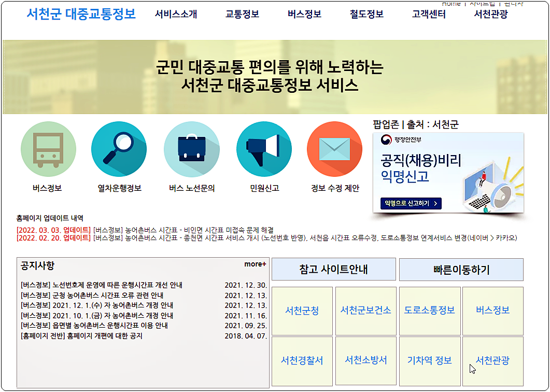Click the 홈페이지 업데이트 내역 heading
Viewport: 550px width, 392px height.
click(x=49, y=218)
